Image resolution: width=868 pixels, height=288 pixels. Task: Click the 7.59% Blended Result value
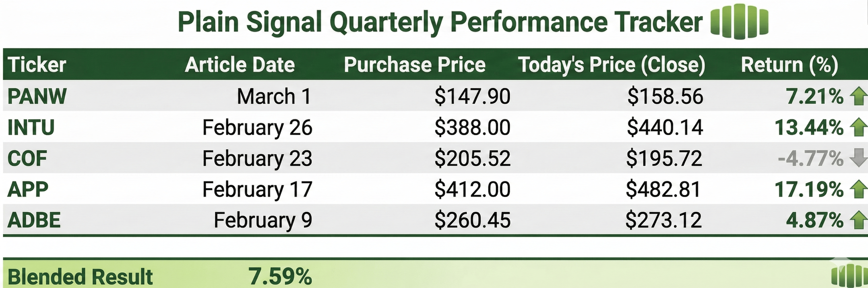[280, 276]
